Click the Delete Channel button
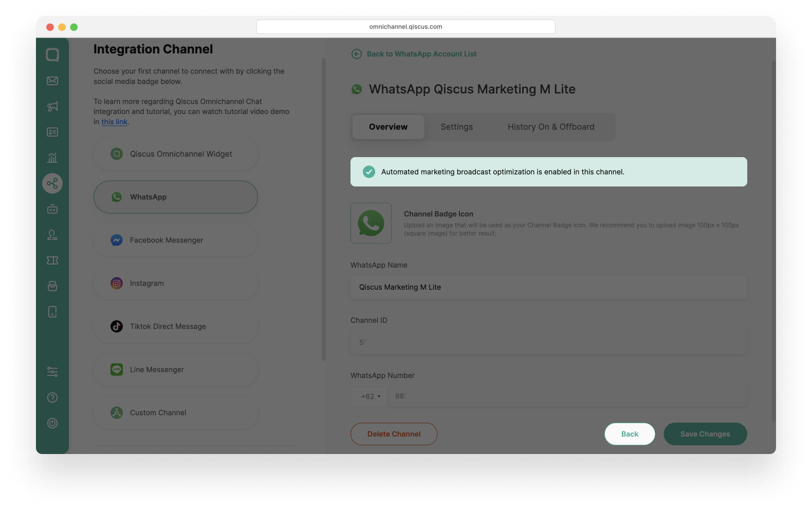Image resolution: width=812 pixels, height=510 pixels. (x=394, y=434)
